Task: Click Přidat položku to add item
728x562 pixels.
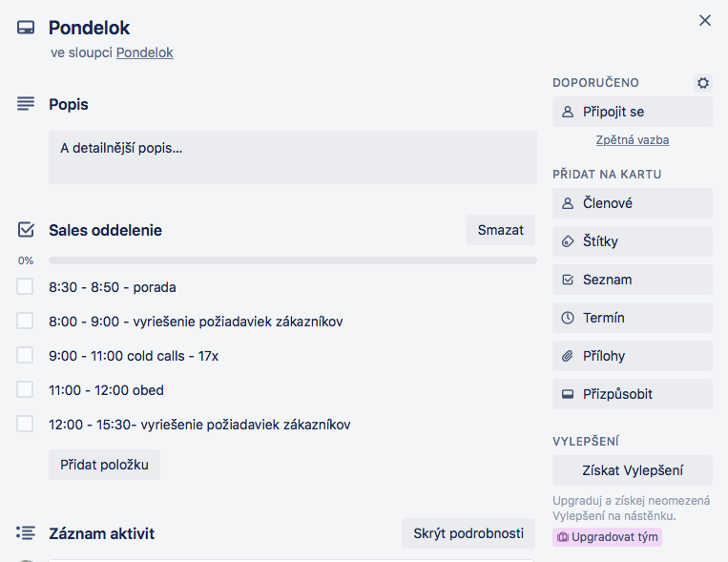Action: pos(104,465)
